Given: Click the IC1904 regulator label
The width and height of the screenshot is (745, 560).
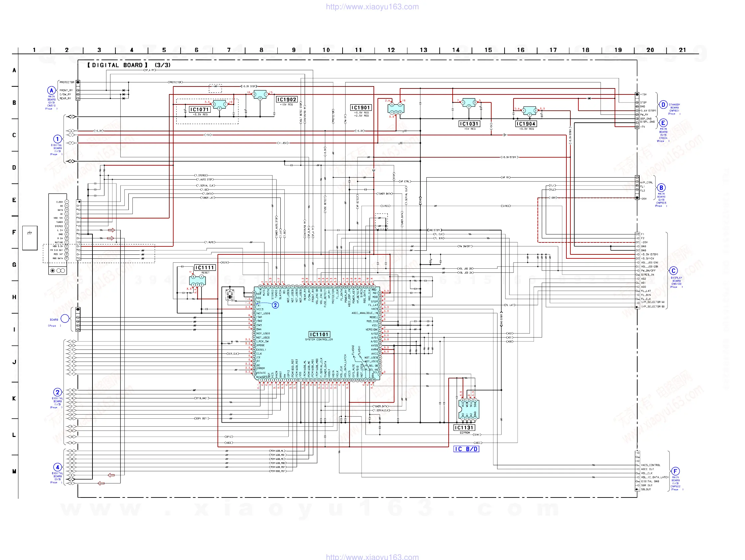Looking at the screenshot, I should pos(526,124).
